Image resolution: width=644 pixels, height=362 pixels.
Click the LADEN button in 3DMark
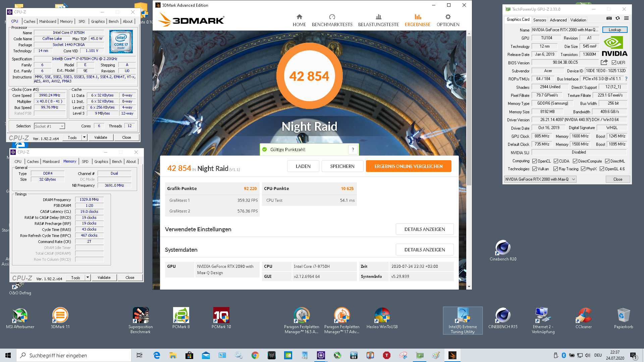[303, 166]
